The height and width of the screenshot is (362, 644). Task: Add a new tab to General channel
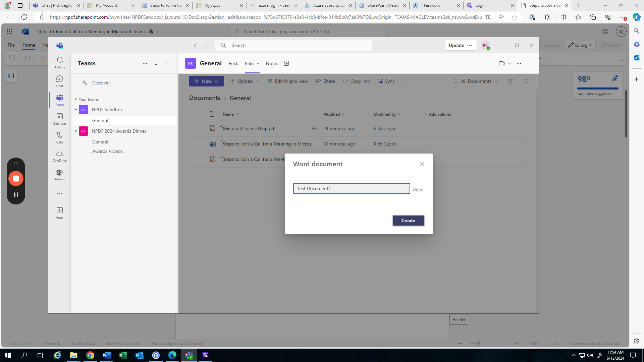tap(286, 63)
